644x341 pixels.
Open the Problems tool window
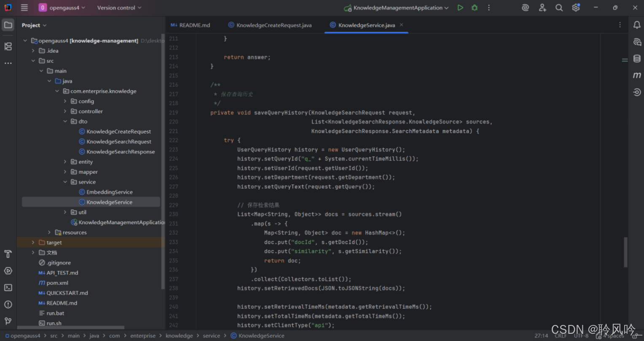pyautogui.click(x=8, y=304)
